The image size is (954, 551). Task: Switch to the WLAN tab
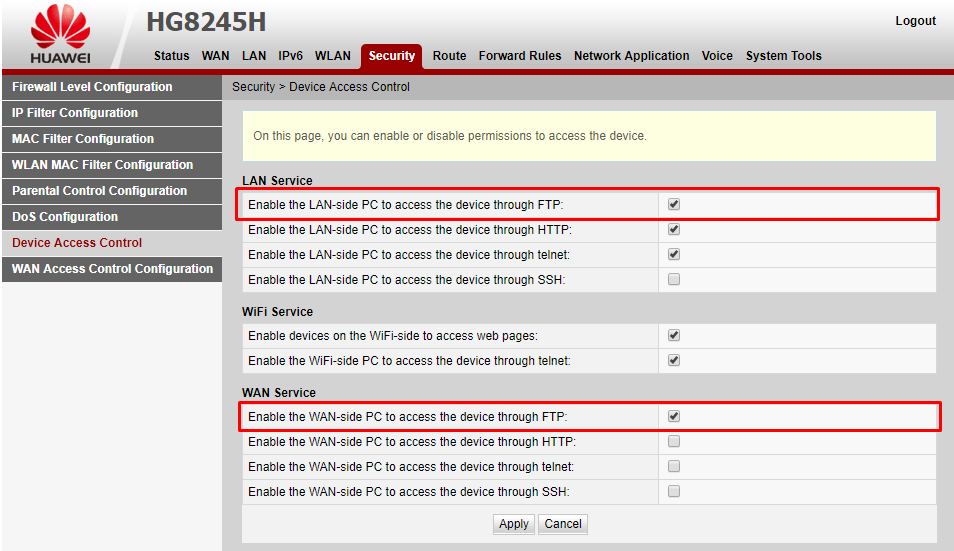point(333,56)
